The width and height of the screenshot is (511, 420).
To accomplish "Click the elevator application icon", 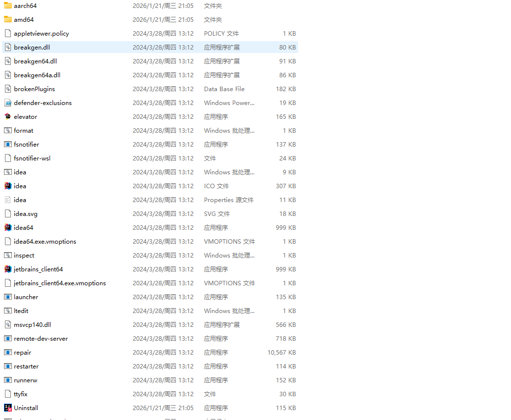I will pyautogui.click(x=7, y=117).
